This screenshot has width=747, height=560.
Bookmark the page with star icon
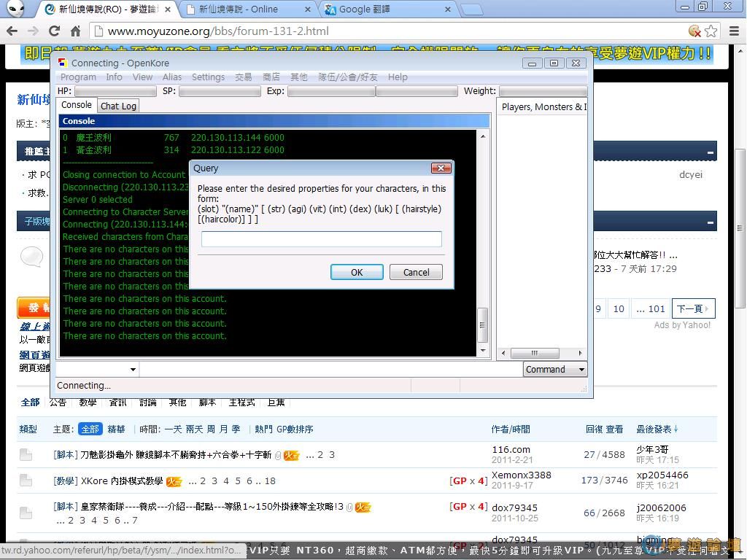711,31
